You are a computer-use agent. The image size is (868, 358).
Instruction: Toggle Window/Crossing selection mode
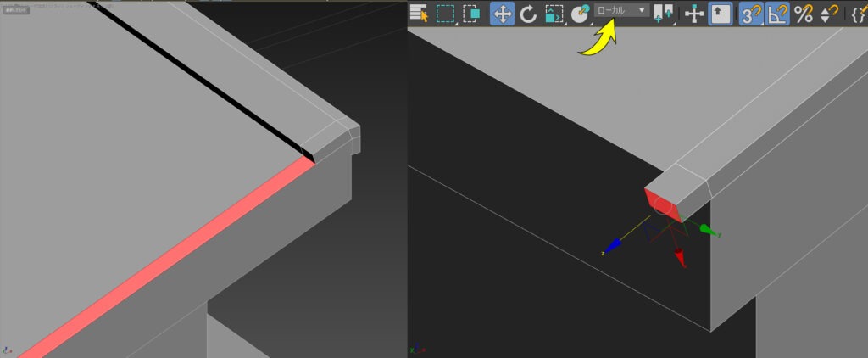(x=470, y=14)
